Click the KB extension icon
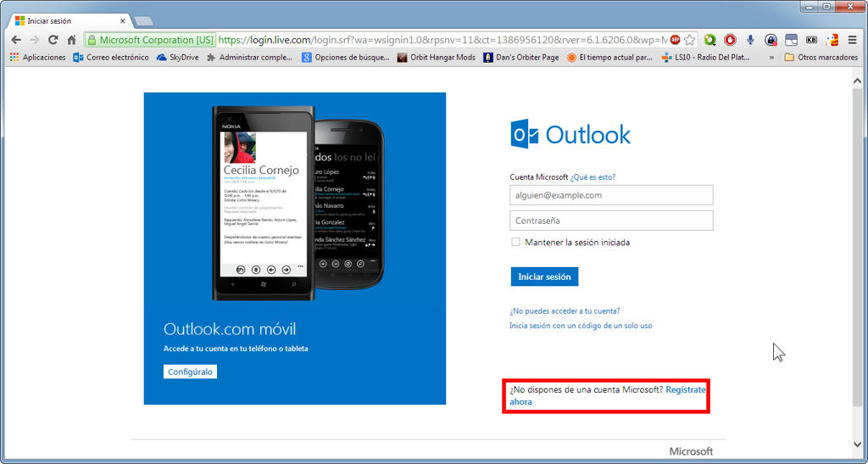Screen dimensions: 868x464 pos(811,40)
